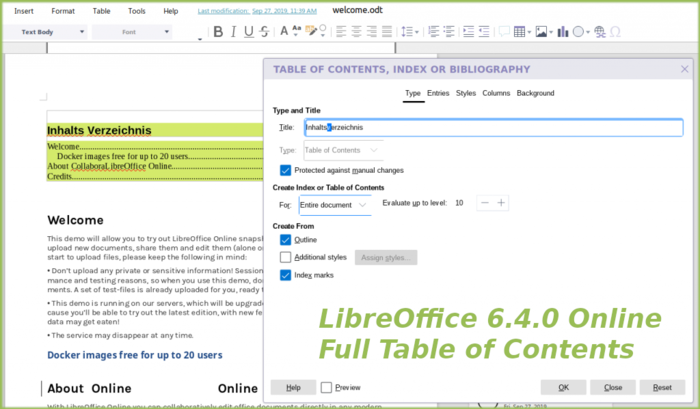The height and width of the screenshot is (409, 700).
Task: Switch to the Columns tab
Action: pos(496,93)
